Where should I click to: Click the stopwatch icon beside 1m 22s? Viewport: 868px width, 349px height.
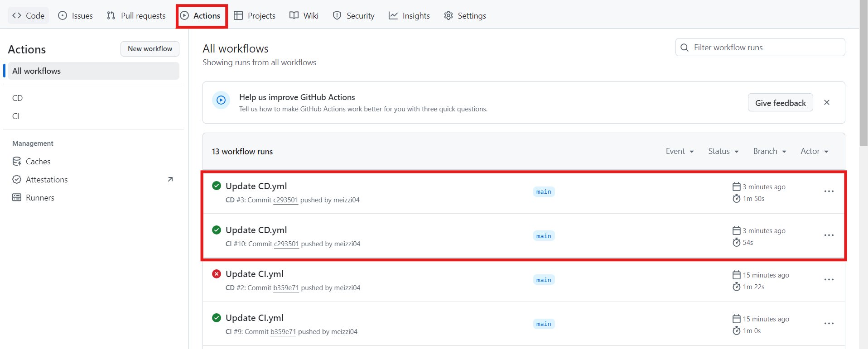[x=737, y=287]
